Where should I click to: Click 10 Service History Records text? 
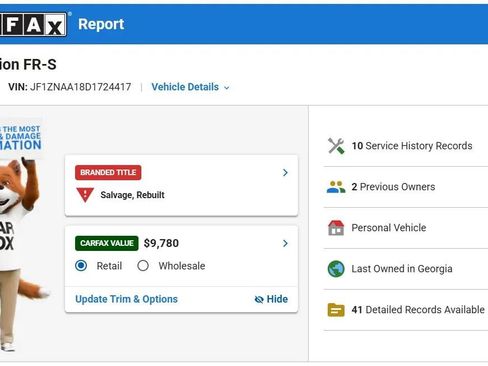coord(412,146)
